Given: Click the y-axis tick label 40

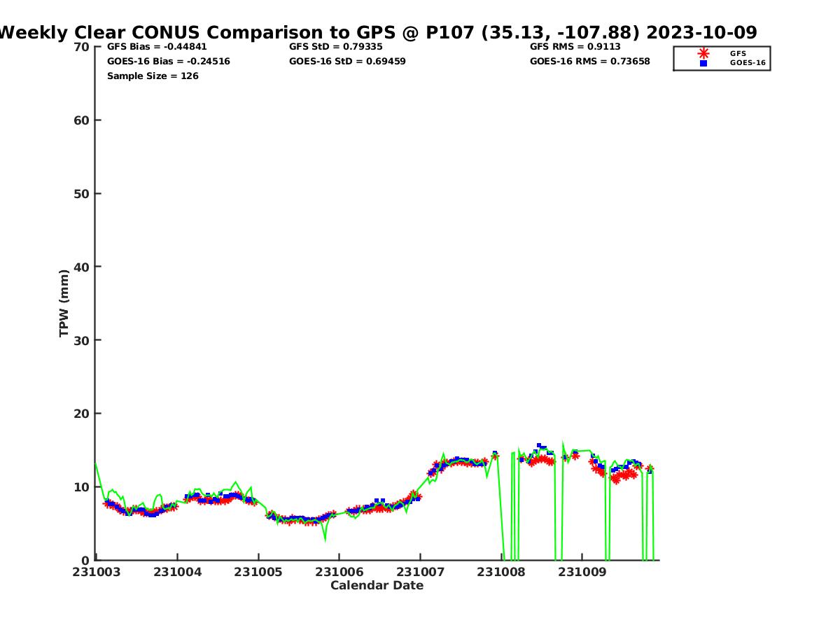Looking at the screenshot, I should pos(82,267).
